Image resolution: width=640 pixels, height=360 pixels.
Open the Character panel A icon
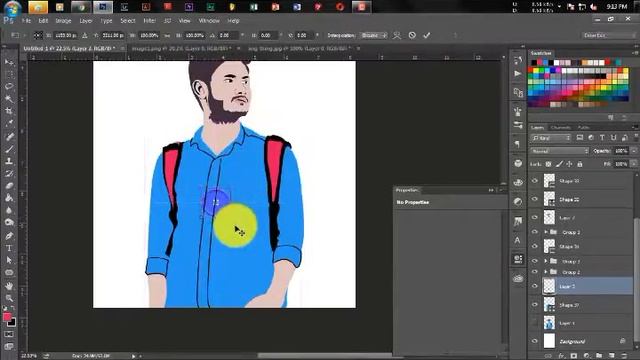tap(518, 240)
